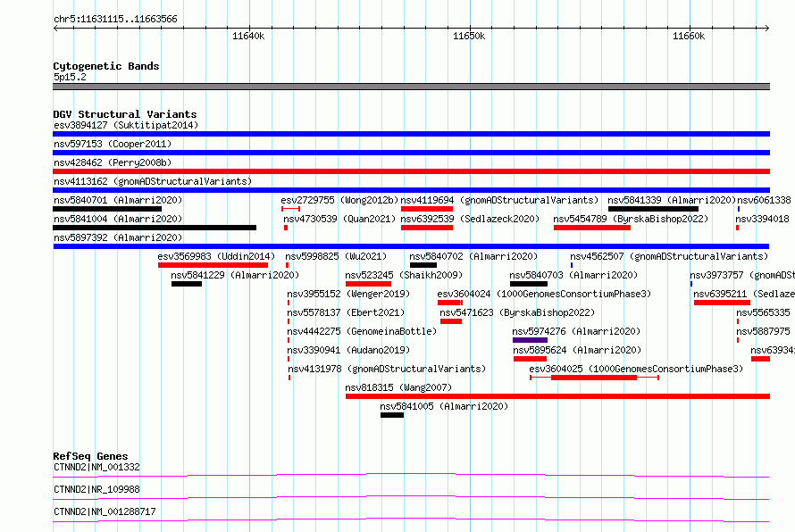Image resolution: width=795 pixels, height=532 pixels.
Task: Click the chr5:11631115..11663566 coordinate label
Action: click(x=115, y=20)
